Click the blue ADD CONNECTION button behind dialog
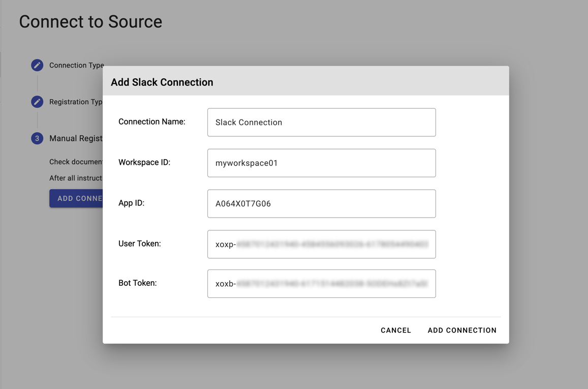 pos(76,198)
